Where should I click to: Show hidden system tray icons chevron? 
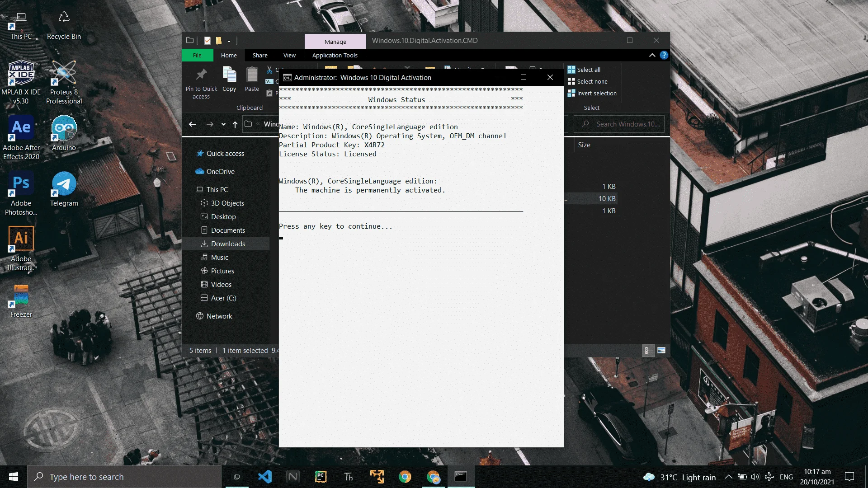[x=728, y=477]
